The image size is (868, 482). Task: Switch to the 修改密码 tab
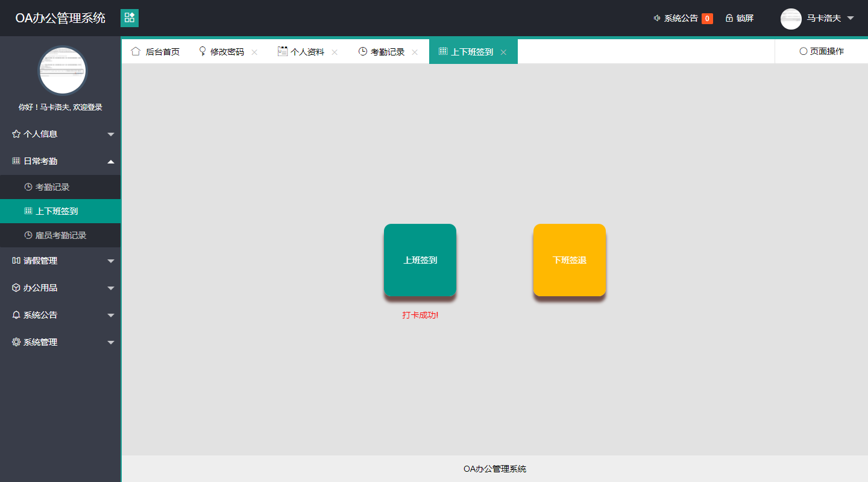pos(225,51)
